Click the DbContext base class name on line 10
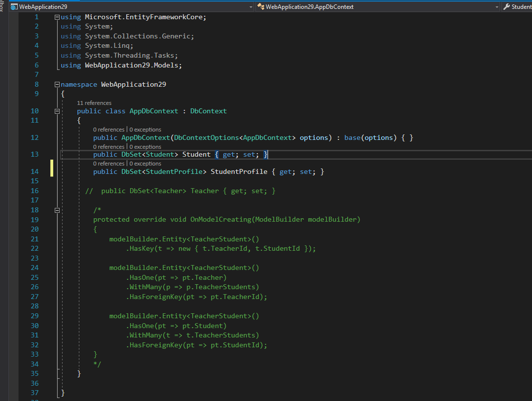Screen dimensions: 532x401 click(x=208, y=111)
